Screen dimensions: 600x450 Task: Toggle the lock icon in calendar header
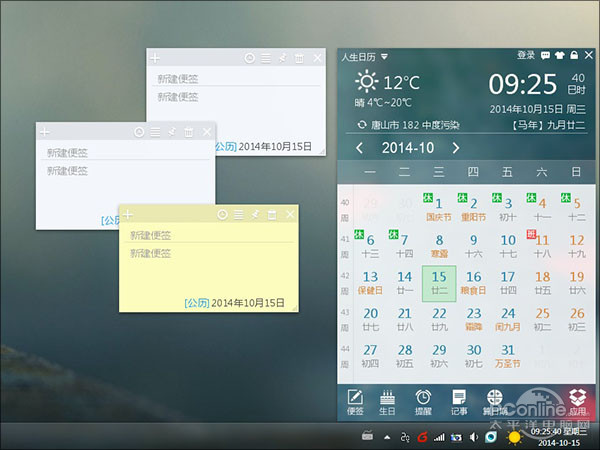(x=574, y=55)
